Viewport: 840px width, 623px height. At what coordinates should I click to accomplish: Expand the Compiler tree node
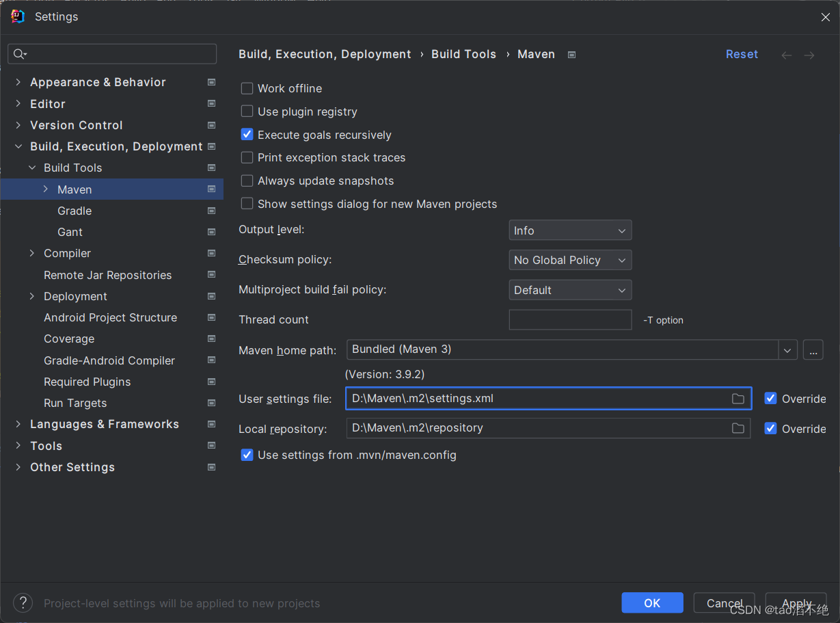point(32,253)
